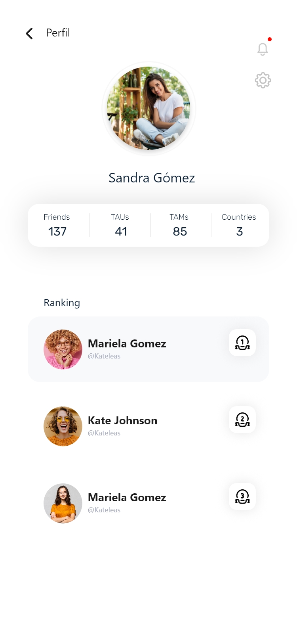297x644 pixels.
Task: View the Friends count of 137
Action: coord(57,225)
